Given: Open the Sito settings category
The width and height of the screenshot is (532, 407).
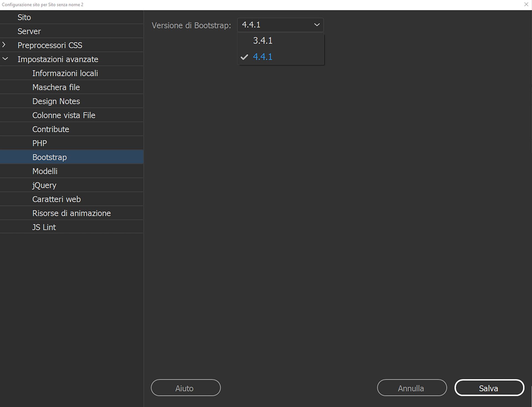Looking at the screenshot, I should pos(24,17).
